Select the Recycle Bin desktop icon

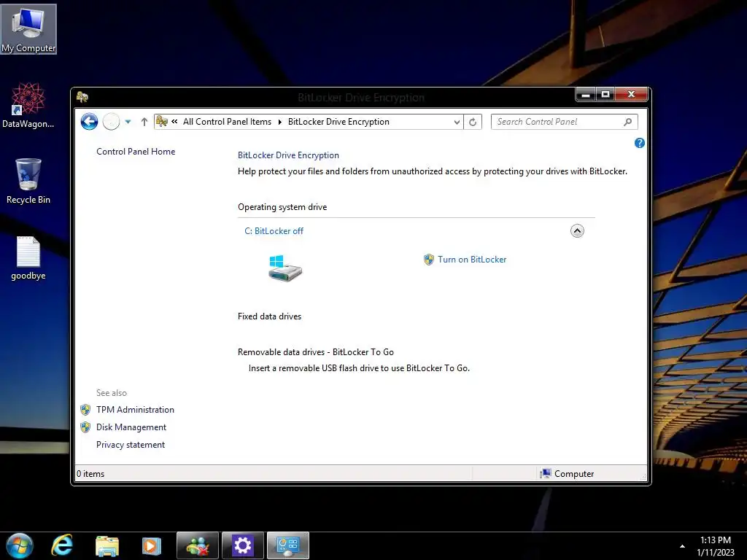click(x=28, y=182)
